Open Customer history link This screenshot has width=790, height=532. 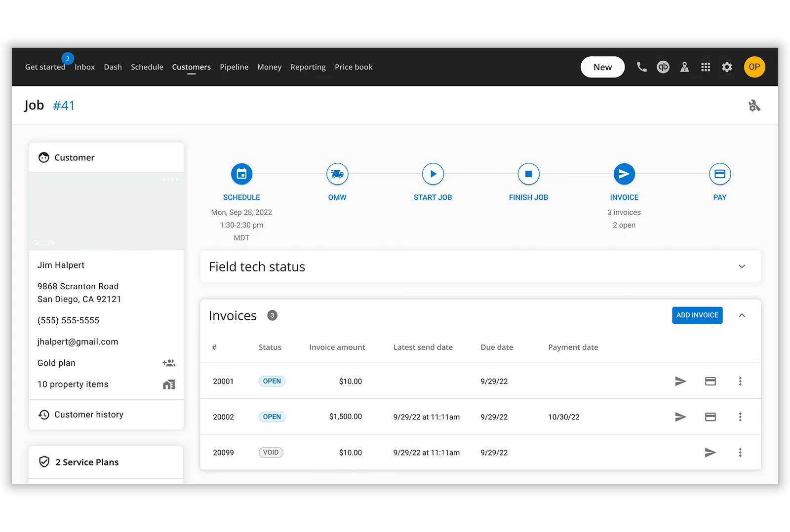pyautogui.click(x=89, y=415)
